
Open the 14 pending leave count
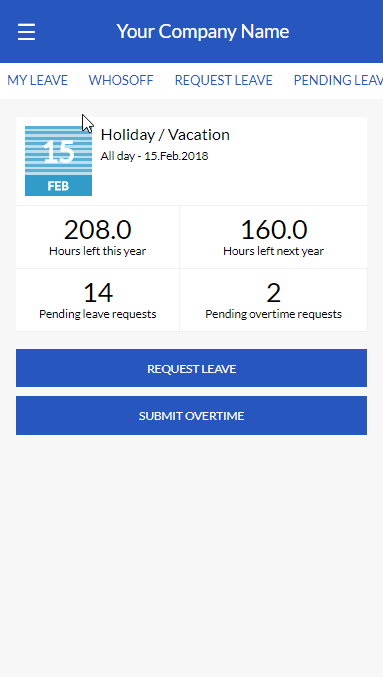tap(98, 293)
